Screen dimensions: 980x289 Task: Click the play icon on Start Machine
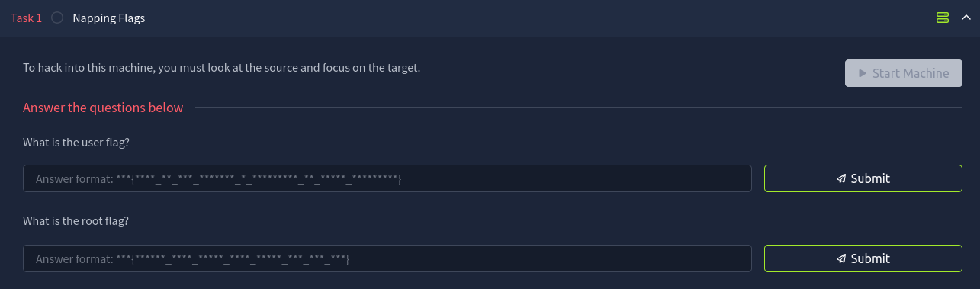pyautogui.click(x=863, y=73)
